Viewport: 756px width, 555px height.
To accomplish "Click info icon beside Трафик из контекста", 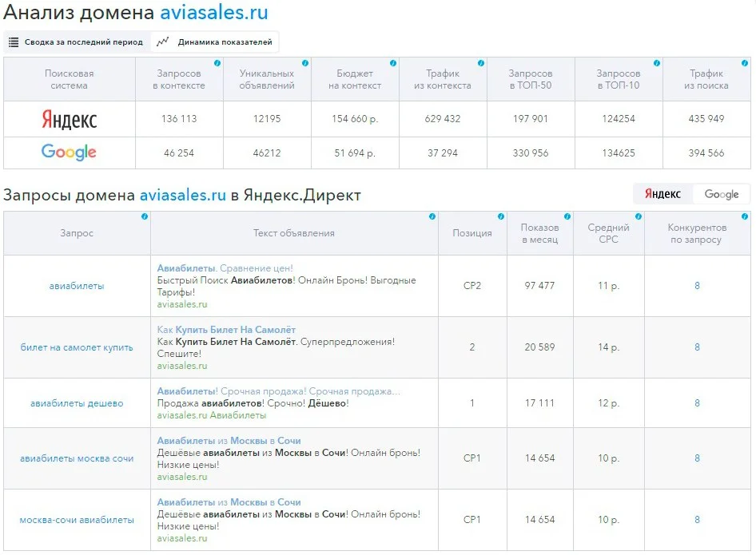I will (480, 62).
